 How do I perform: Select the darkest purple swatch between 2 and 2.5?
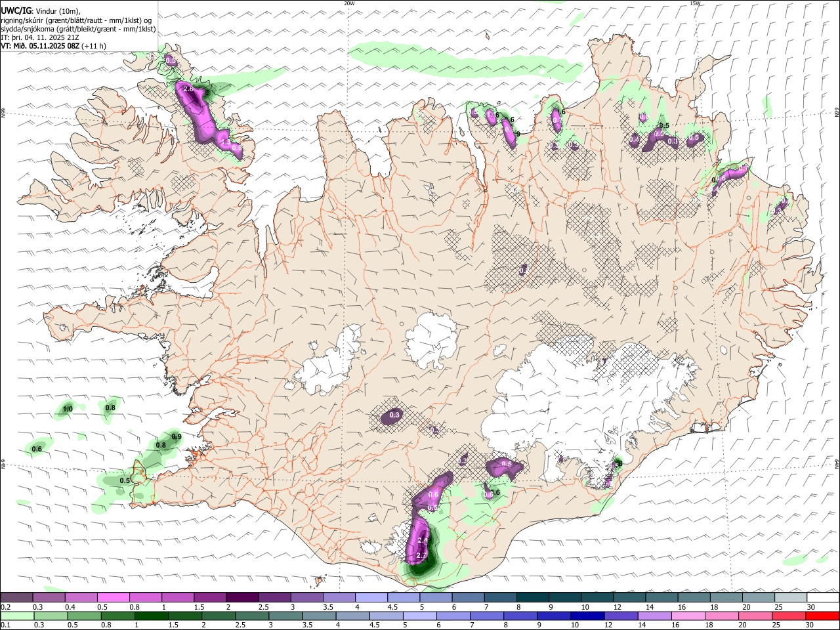(241, 598)
